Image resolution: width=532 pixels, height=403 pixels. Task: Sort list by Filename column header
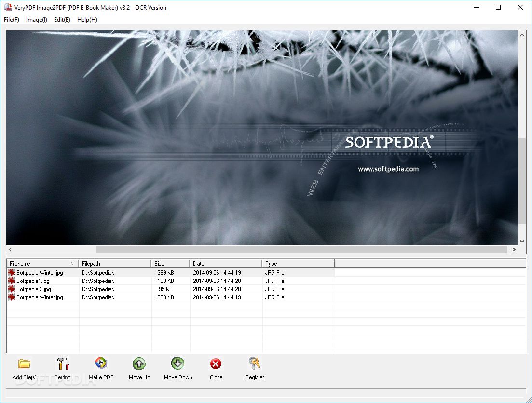43,263
